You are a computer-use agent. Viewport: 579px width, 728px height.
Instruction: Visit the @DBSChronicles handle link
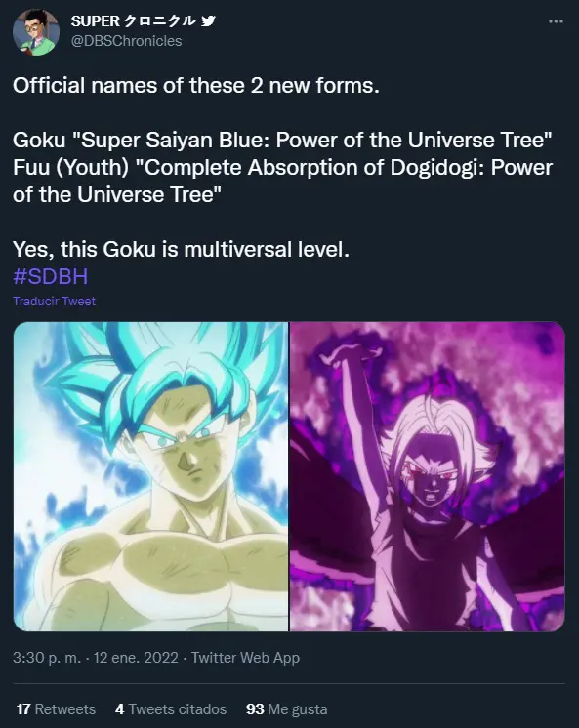126,41
